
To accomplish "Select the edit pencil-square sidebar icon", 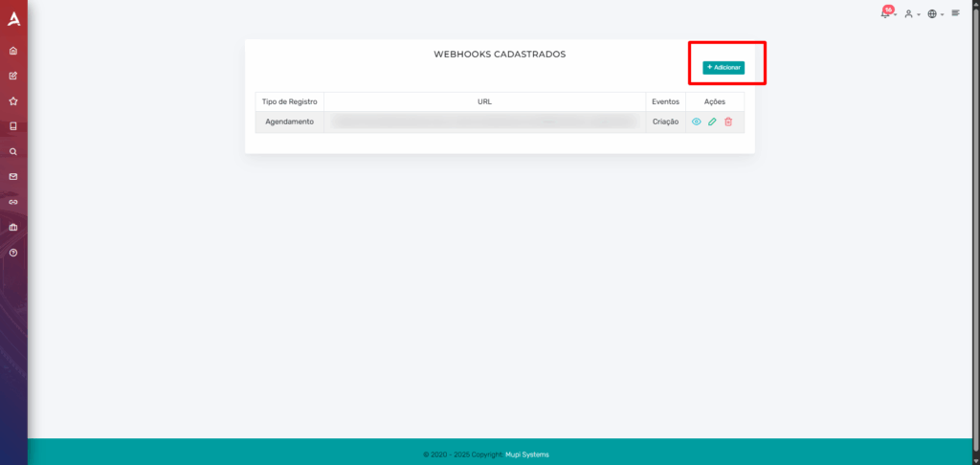I will click(x=13, y=76).
